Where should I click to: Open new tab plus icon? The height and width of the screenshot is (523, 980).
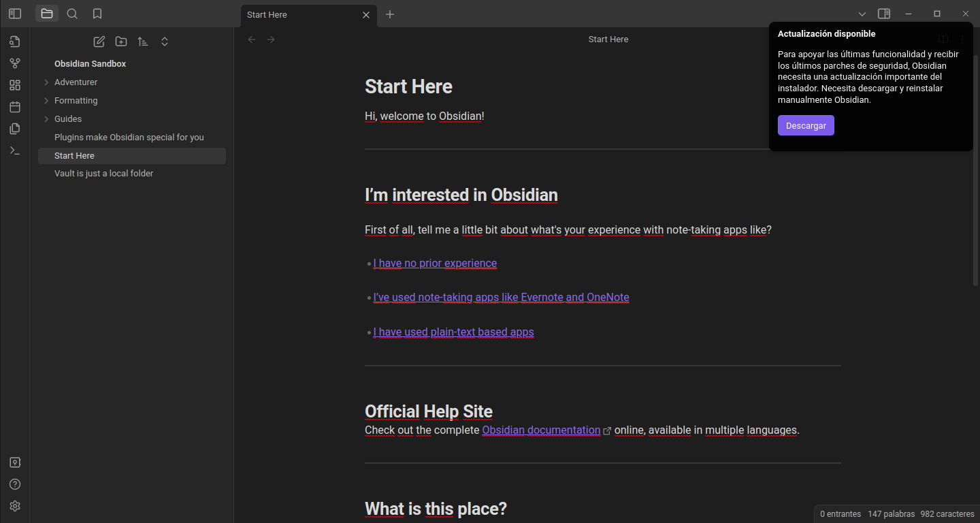coord(390,14)
